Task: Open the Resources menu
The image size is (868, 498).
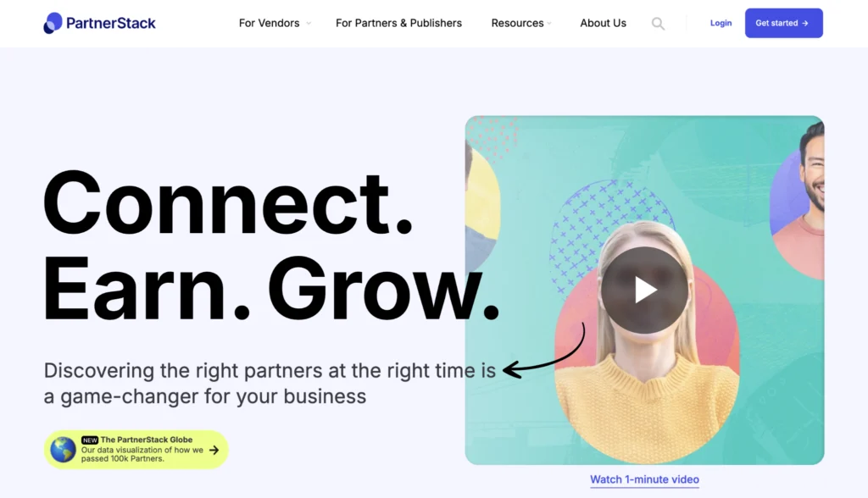Action: coord(517,23)
